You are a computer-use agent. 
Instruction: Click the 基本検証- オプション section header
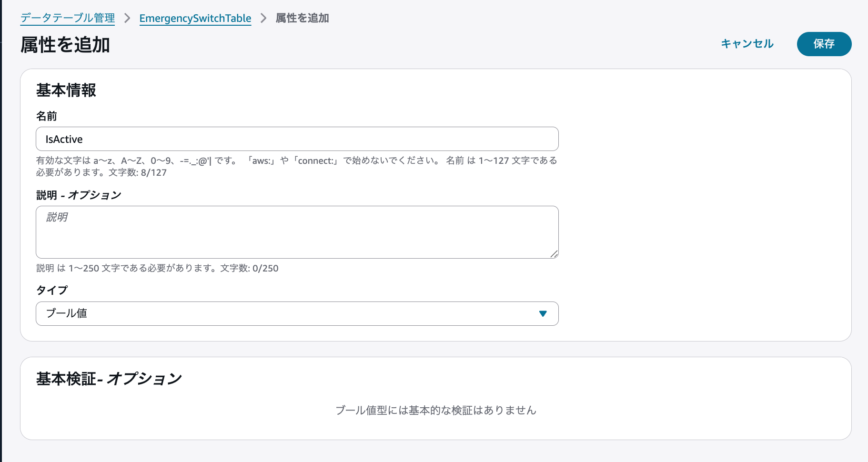point(109,378)
